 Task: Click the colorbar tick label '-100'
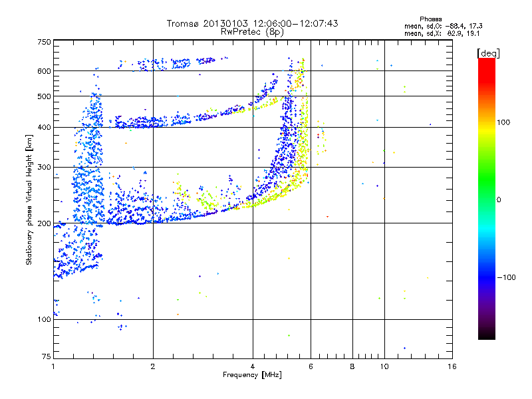tap(507, 277)
